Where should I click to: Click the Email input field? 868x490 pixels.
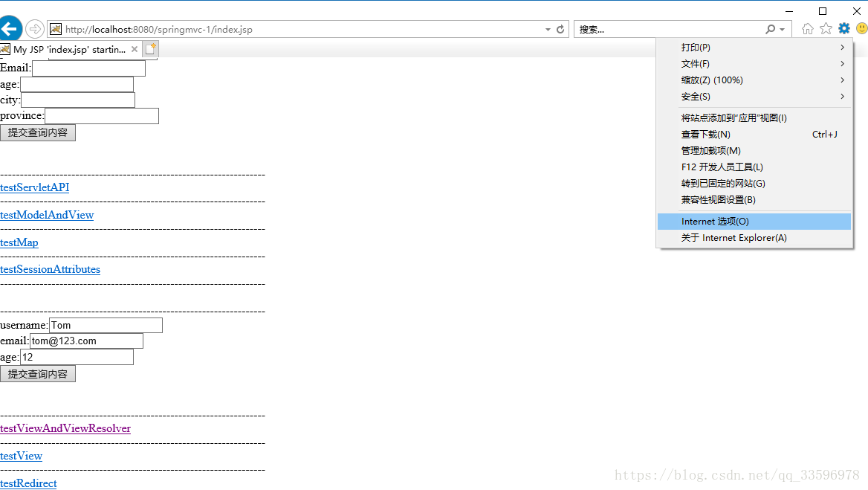(x=88, y=68)
